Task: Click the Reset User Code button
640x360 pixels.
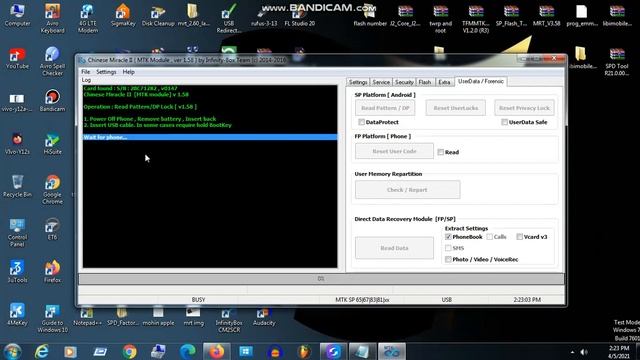Action: [394, 151]
